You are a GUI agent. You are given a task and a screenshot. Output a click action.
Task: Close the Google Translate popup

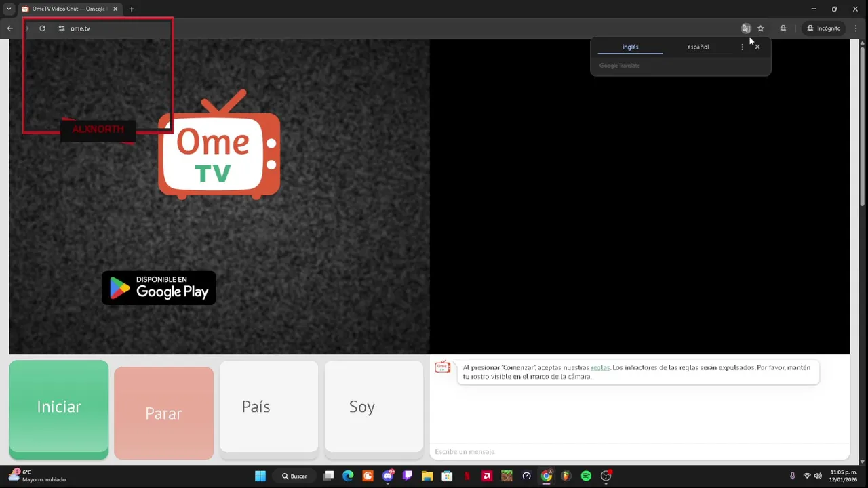[x=757, y=47]
